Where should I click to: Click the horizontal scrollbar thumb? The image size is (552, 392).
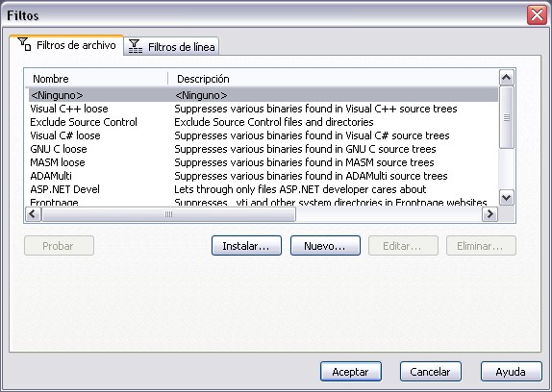[x=168, y=213]
